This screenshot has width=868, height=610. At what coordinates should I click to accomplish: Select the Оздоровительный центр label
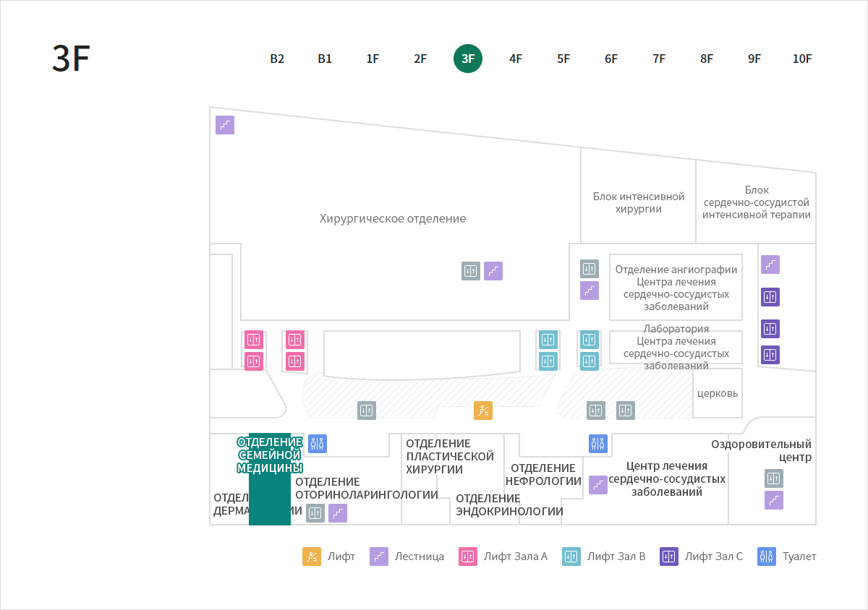coord(761,450)
